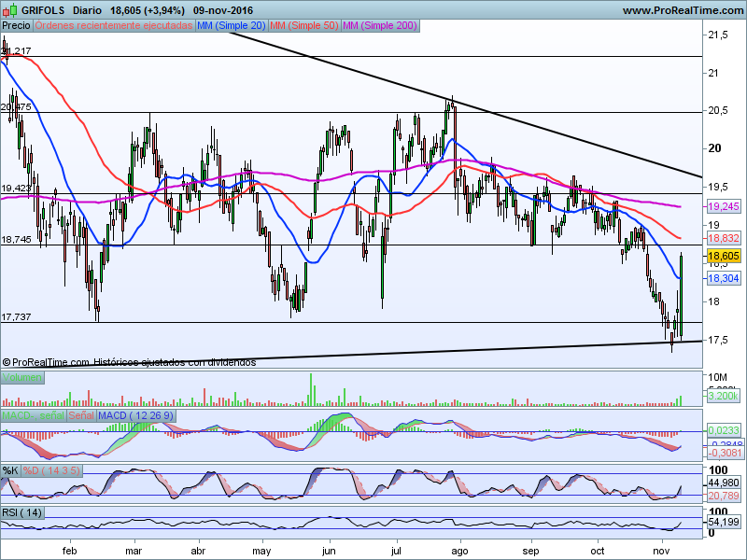This screenshot has width=747, height=560.
Task: Click the Señal label in MACD panel
Action: tap(81, 415)
